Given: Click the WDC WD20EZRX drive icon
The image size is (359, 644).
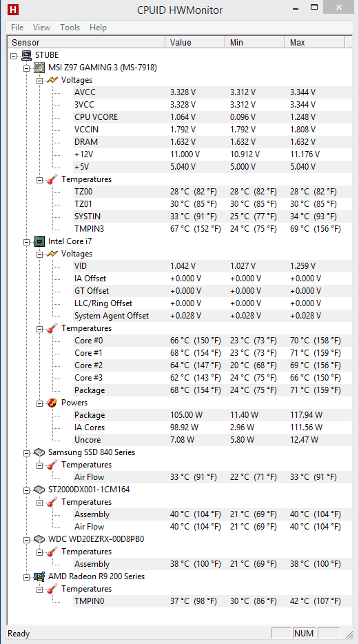Looking at the screenshot, I should coord(39,539).
